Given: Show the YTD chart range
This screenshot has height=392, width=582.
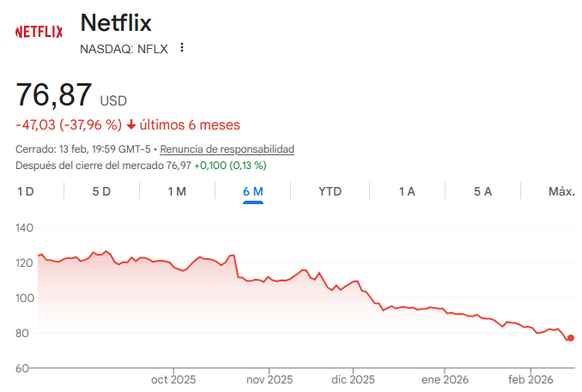Looking at the screenshot, I should tap(330, 191).
